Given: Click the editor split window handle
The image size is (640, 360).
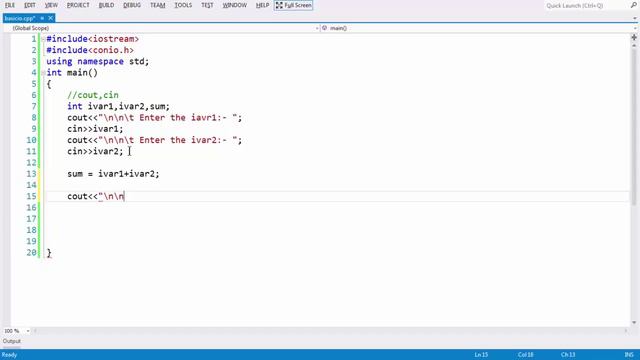Looking at the screenshot, I should coord(634,37).
